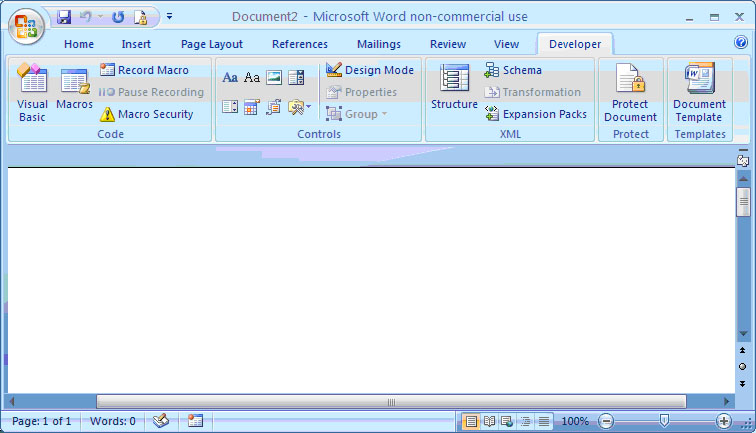The height and width of the screenshot is (433, 756).
Task: Insert a Drop-Down List content control
Action: click(230, 107)
